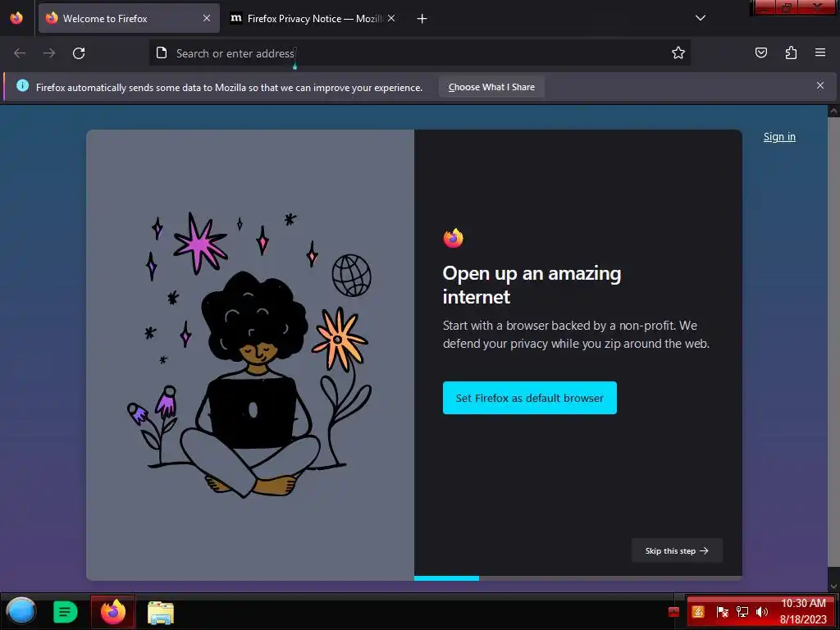Click the orange Java tray icon

click(698, 612)
